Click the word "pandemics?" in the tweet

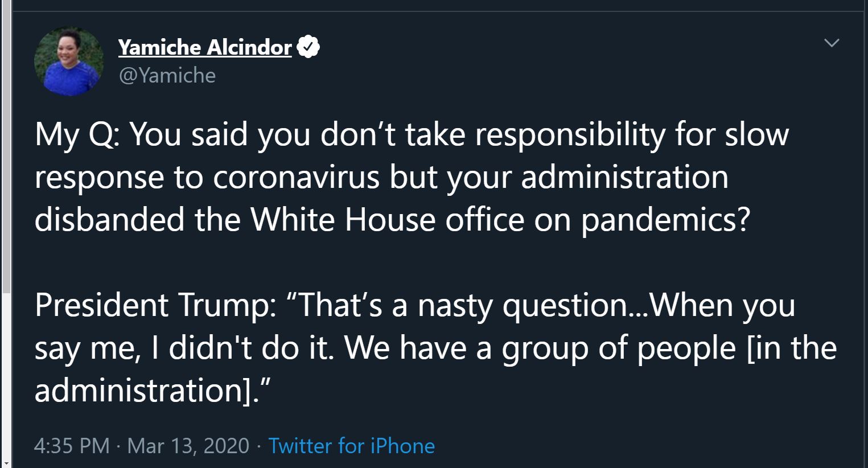665,221
